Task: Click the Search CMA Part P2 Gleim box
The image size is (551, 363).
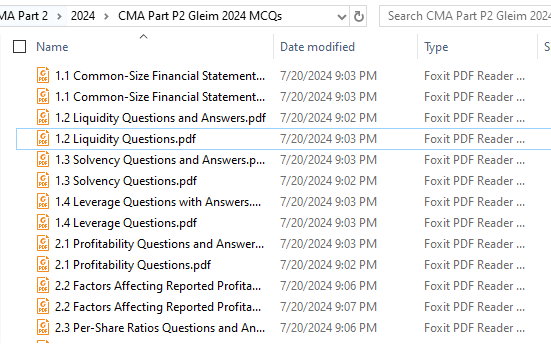Action: coord(465,16)
